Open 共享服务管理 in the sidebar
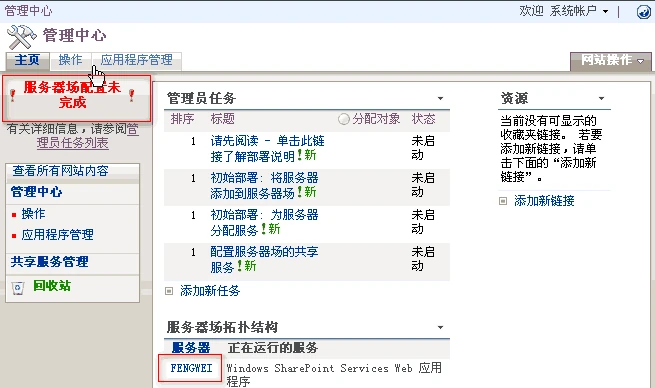 click(x=50, y=262)
